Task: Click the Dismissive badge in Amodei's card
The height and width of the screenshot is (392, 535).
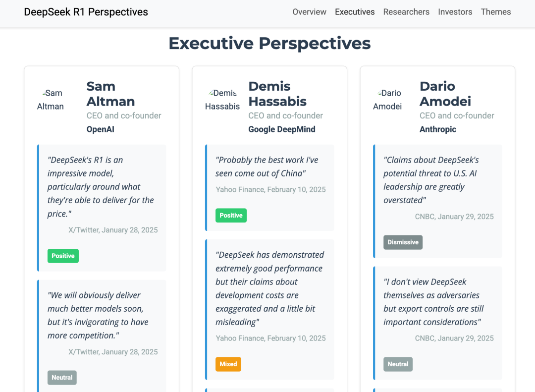Action: pyautogui.click(x=403, y=242)
